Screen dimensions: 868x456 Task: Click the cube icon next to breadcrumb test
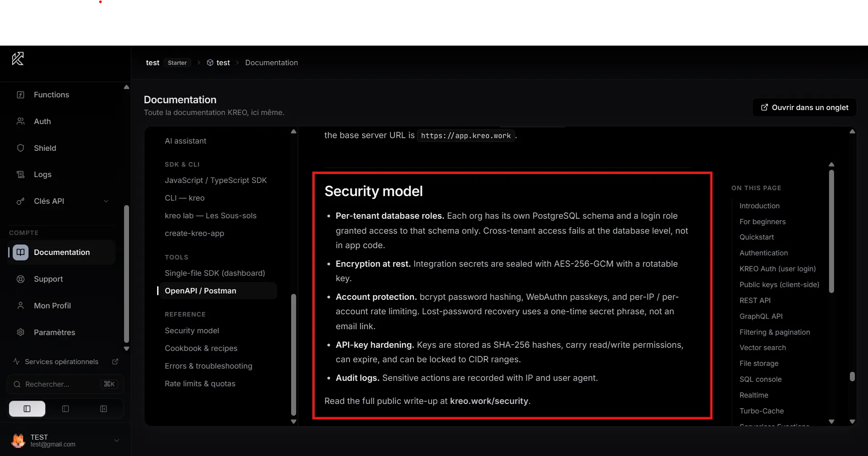coord(210,63)
